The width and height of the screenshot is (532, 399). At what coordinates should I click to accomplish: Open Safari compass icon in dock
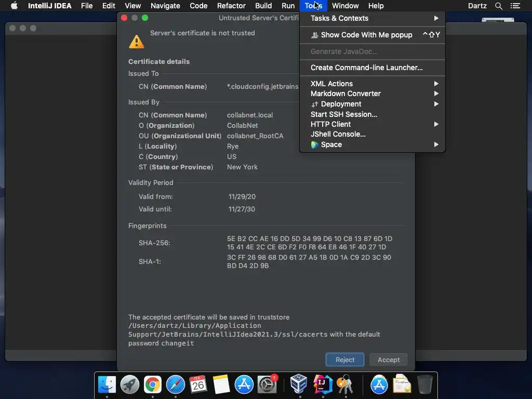176,384
